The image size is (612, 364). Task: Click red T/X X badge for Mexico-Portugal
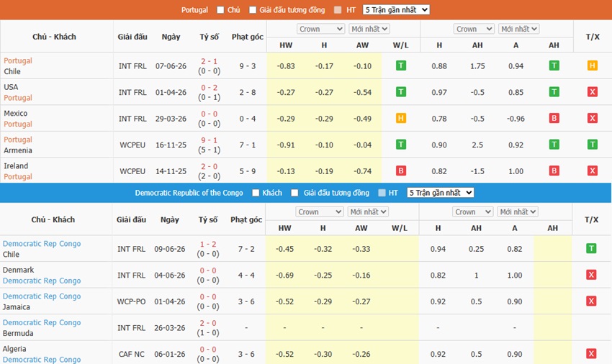click(593, 118)
